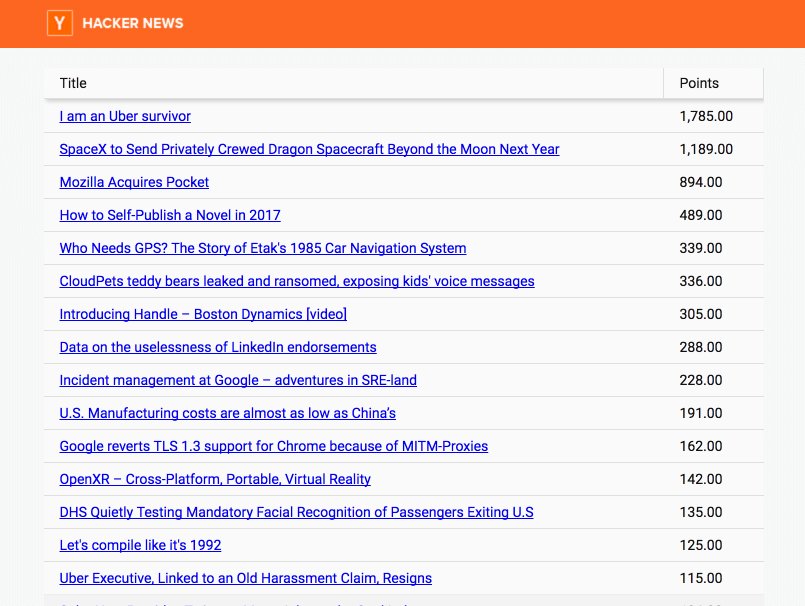
Task: Open LinkedIn endorsements uselessness article
Action: [218, 347]
